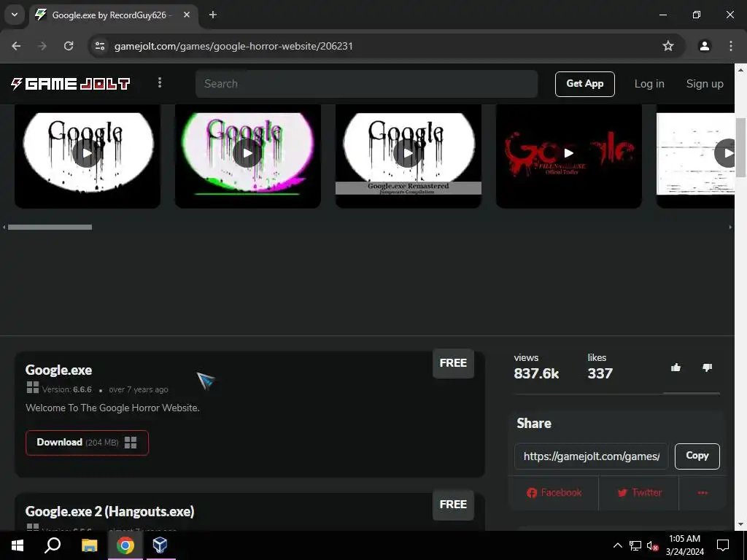Click the FREE badge on Google.exe

point(453,363)
